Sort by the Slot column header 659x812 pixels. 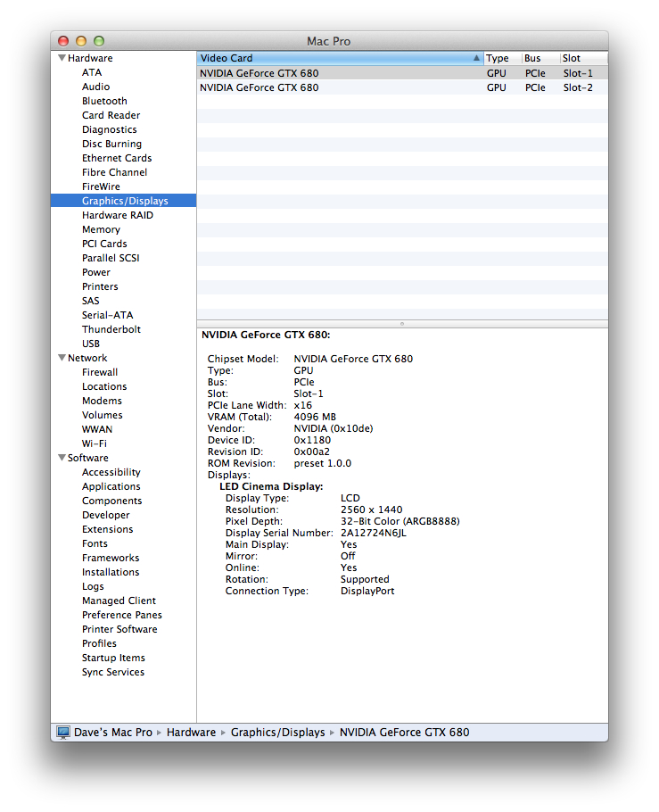(584, 58)
